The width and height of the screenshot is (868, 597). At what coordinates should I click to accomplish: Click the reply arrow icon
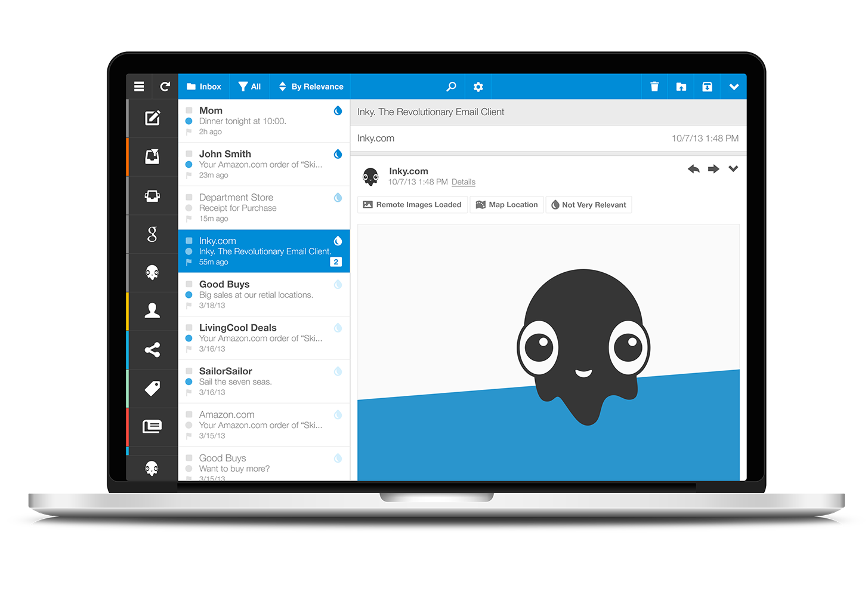click(693, 169)
